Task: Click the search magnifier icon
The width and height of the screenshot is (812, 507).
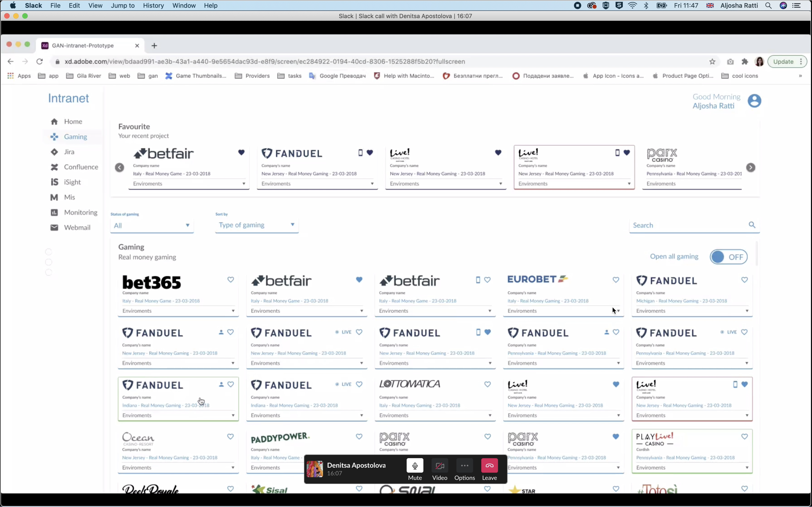Action: point(752,225)
